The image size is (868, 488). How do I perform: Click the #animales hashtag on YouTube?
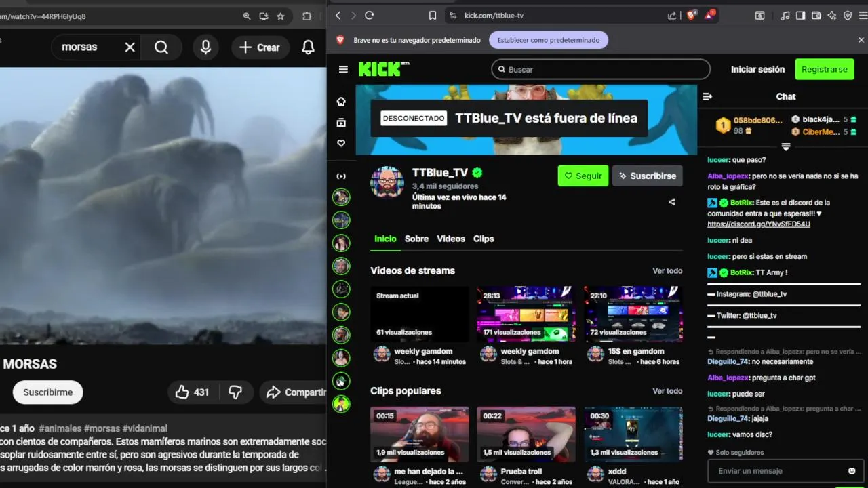point(60,428)
